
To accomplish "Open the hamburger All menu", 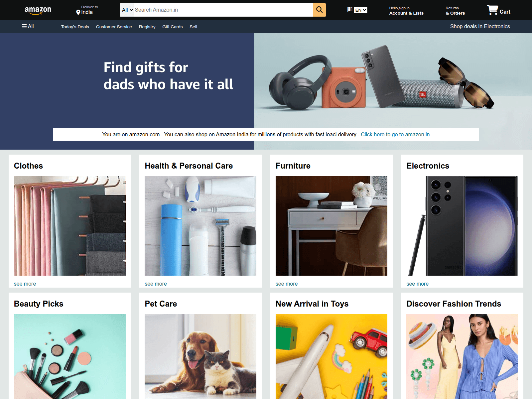I will (28, 26).
